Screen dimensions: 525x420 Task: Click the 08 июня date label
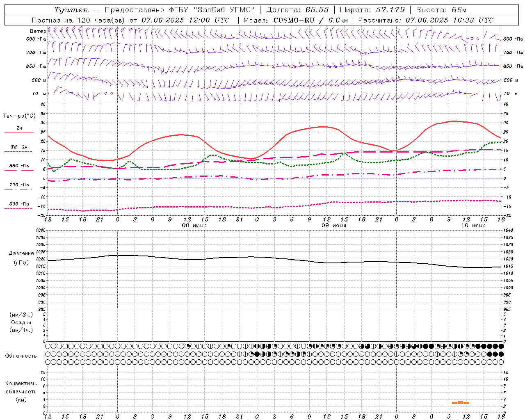tap(194, 226)
